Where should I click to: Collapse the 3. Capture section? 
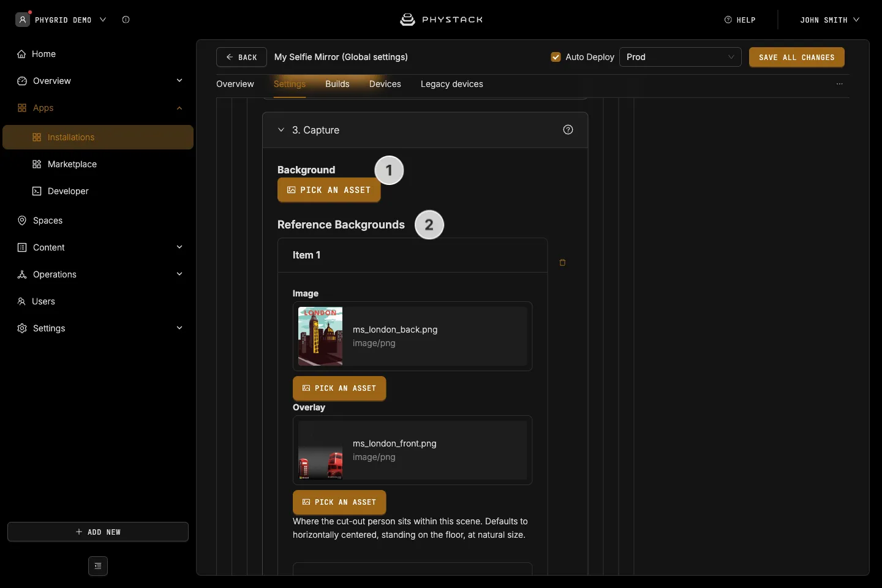pyautogui.click(x=281, y=130)
